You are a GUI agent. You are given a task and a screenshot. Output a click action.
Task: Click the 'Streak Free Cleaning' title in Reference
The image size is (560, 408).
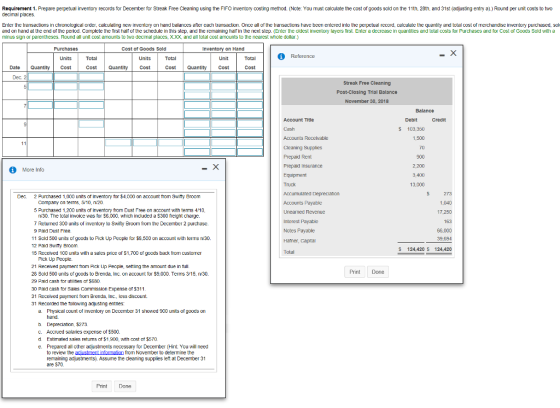367,83
